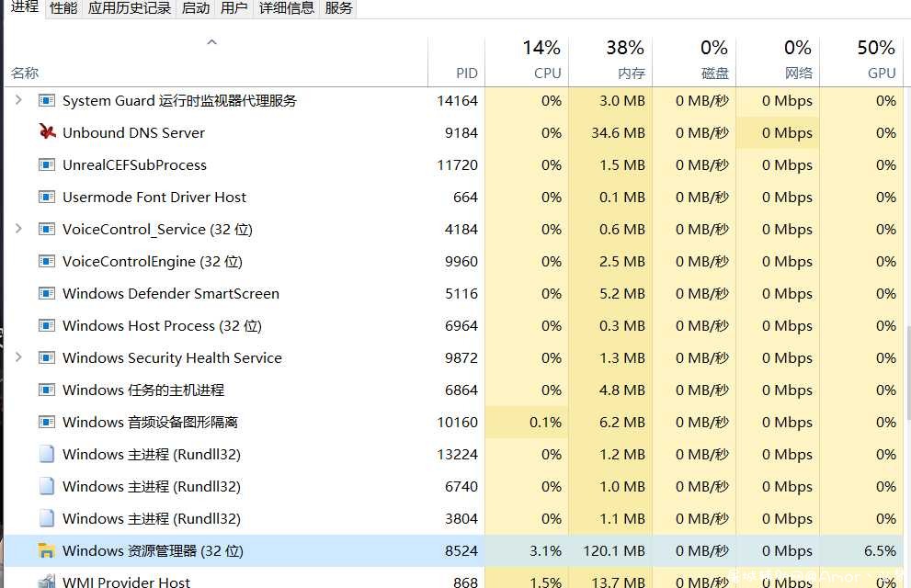Click the WMI Provider Host icon
Image resolution: width=911 pixels, height=588 pixels.
coord(47,582)
